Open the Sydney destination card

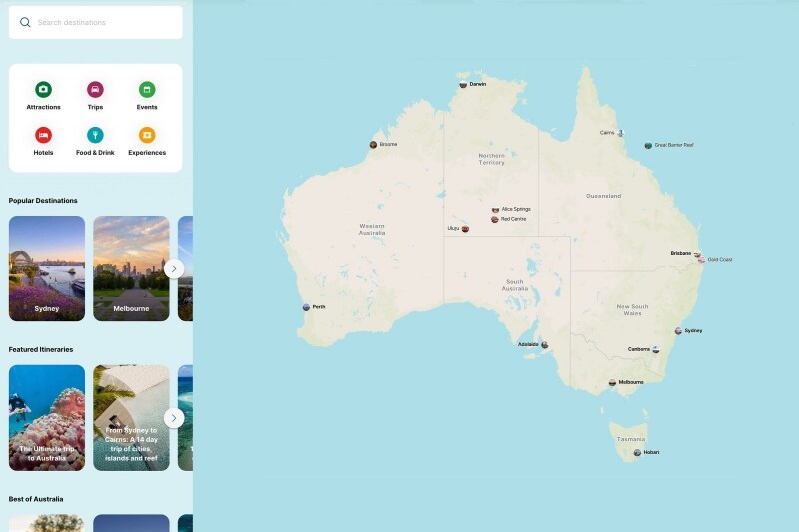(x=47, y=268)
